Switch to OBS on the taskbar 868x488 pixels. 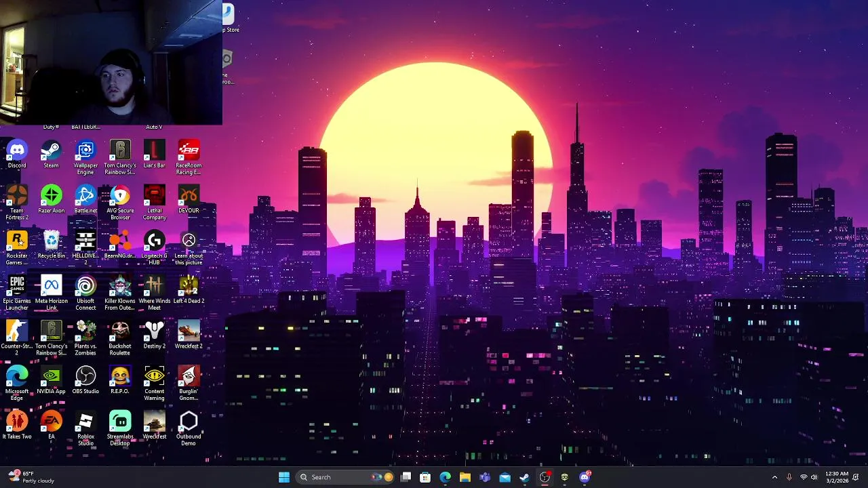pyautogui.click(x=545, y=477)
